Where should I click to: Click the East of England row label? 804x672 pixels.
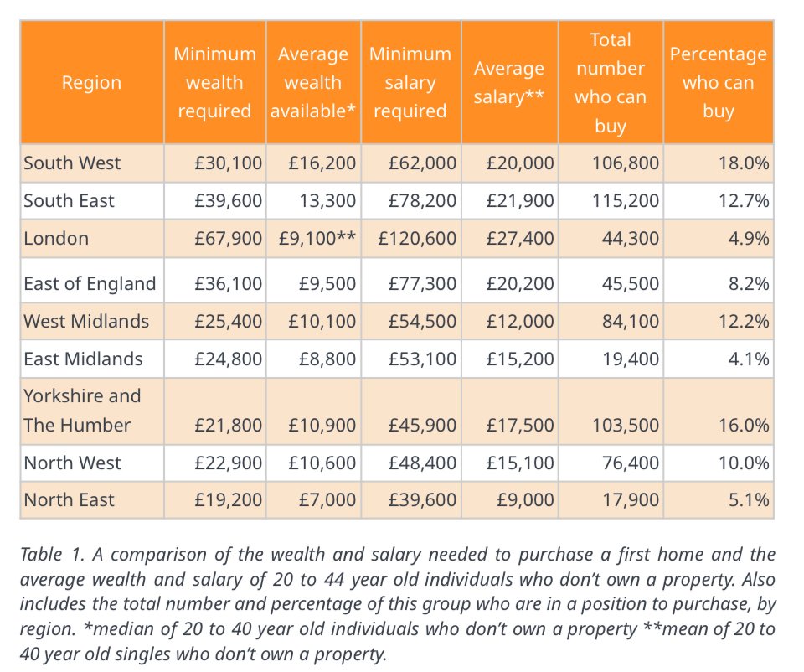pyautogui.click(x=90, y=284)
